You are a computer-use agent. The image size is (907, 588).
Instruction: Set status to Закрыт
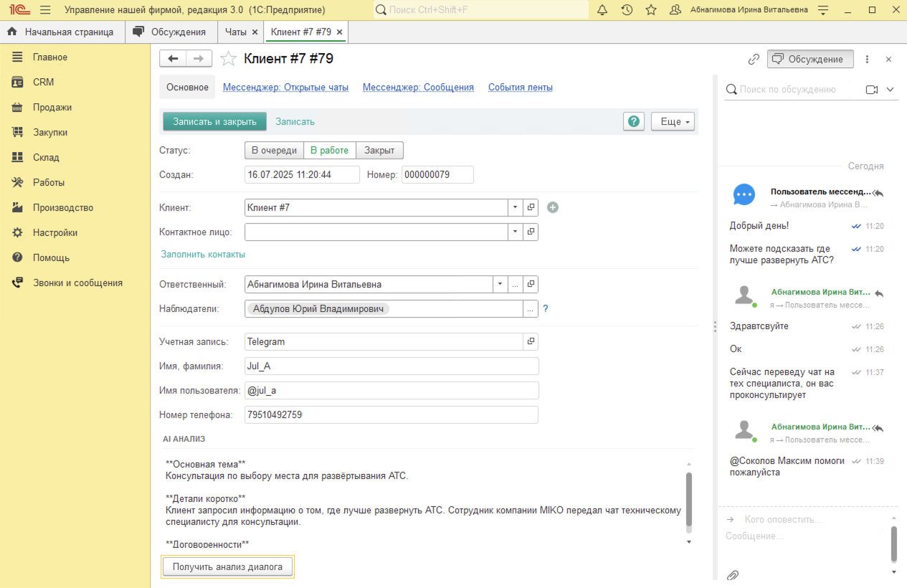click(379, 151)
